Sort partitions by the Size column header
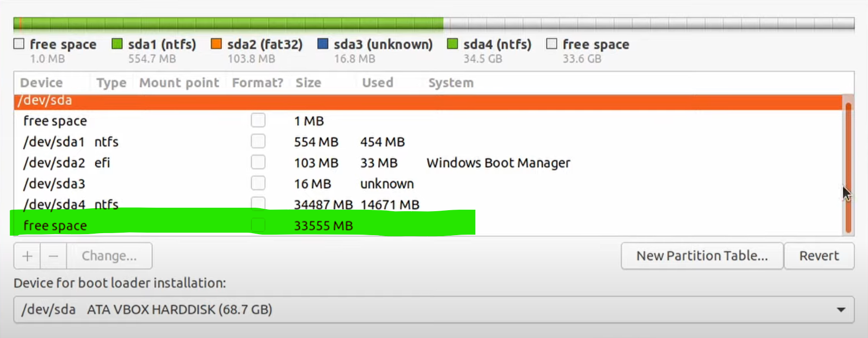868x338 pixels. click(x=308, y=82)
